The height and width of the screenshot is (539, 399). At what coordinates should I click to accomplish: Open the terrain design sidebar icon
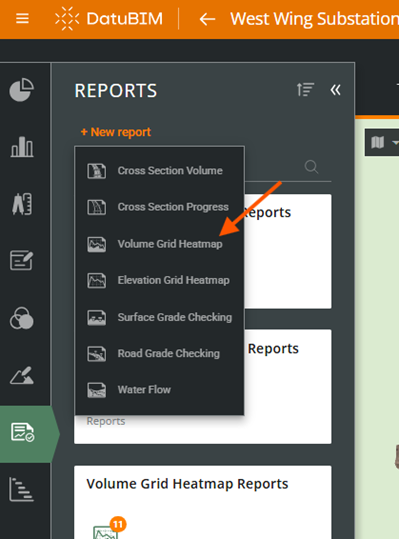[x=22, y=375]
